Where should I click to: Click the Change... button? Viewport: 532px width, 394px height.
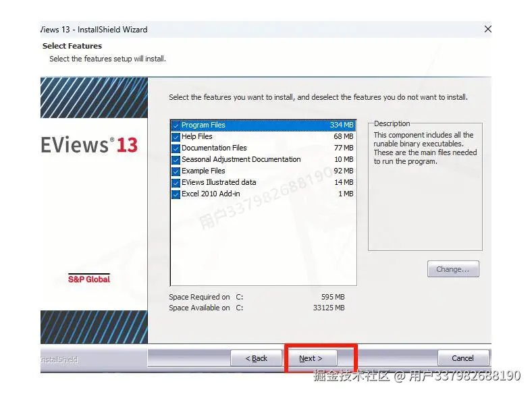453,269
